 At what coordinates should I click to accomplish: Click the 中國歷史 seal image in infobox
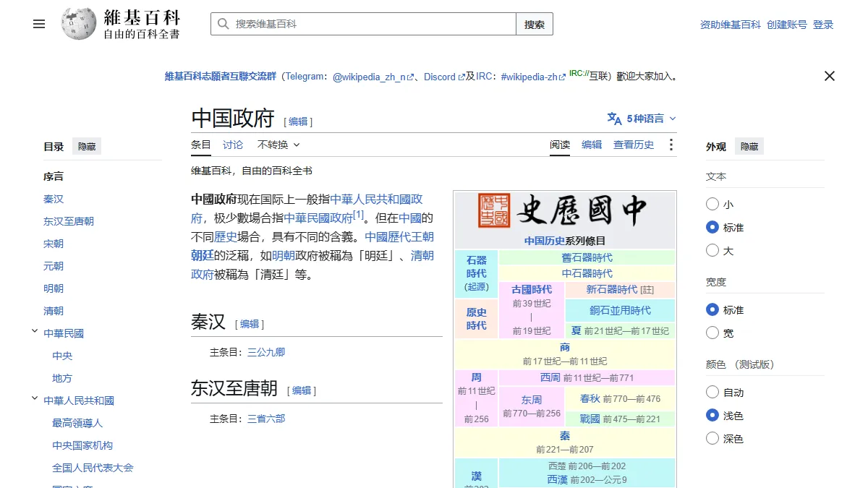click(494, 210)
